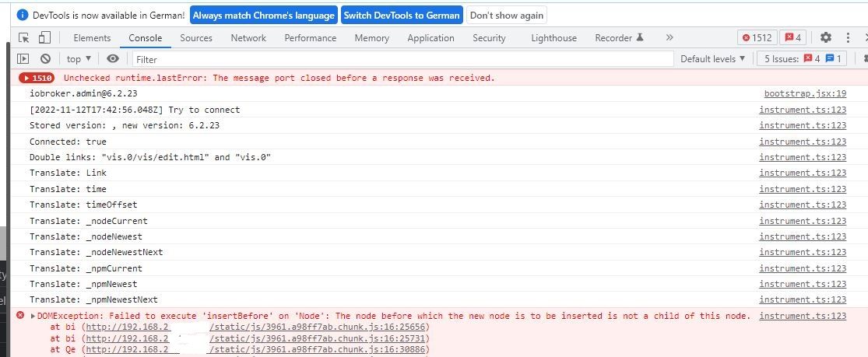
Task: Select the Translate: _nodeCurrent log line
Action: [x=89, y=221]
